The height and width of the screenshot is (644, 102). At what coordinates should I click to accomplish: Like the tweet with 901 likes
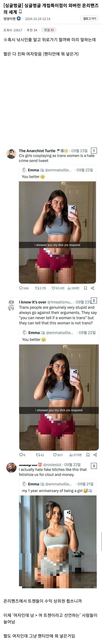tap(55, 455)
